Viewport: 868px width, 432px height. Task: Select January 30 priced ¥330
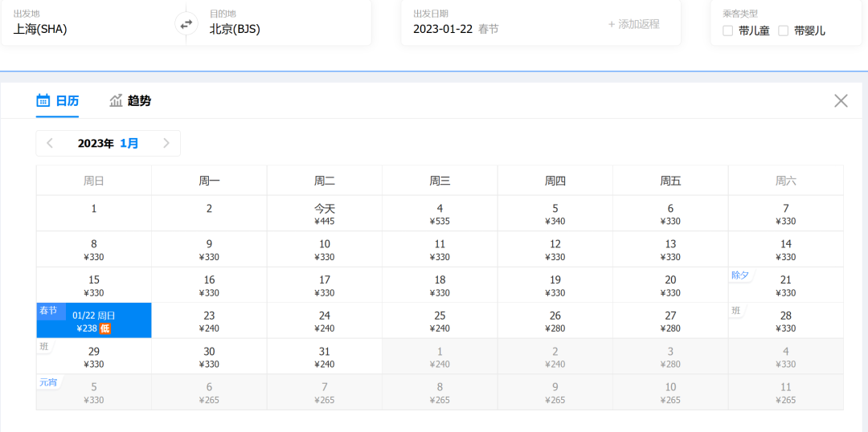click(x=209, y=357)
